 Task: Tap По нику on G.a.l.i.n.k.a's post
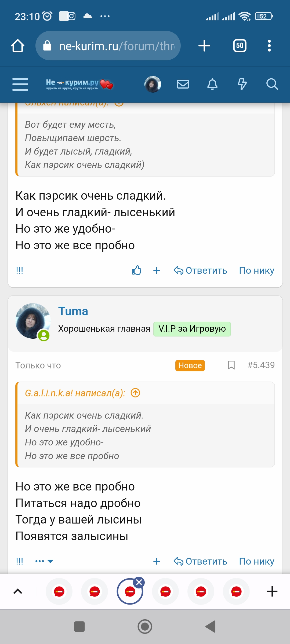click(x=256, y=270)
